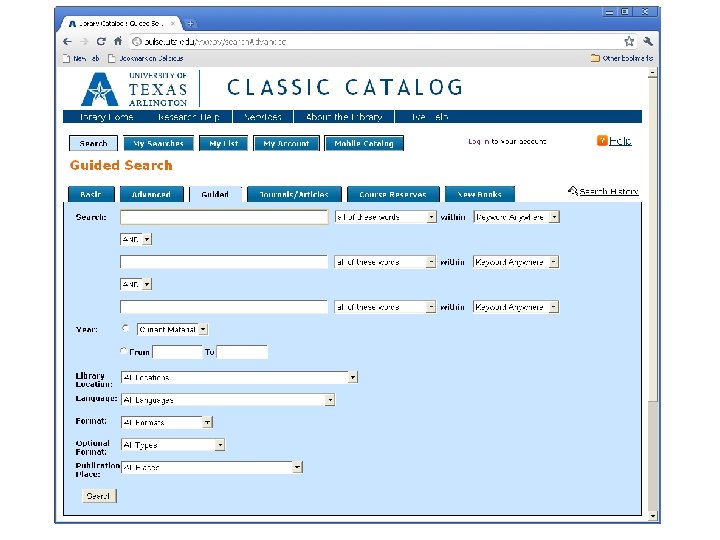Go to browser home page icon

tap(118, 41)
